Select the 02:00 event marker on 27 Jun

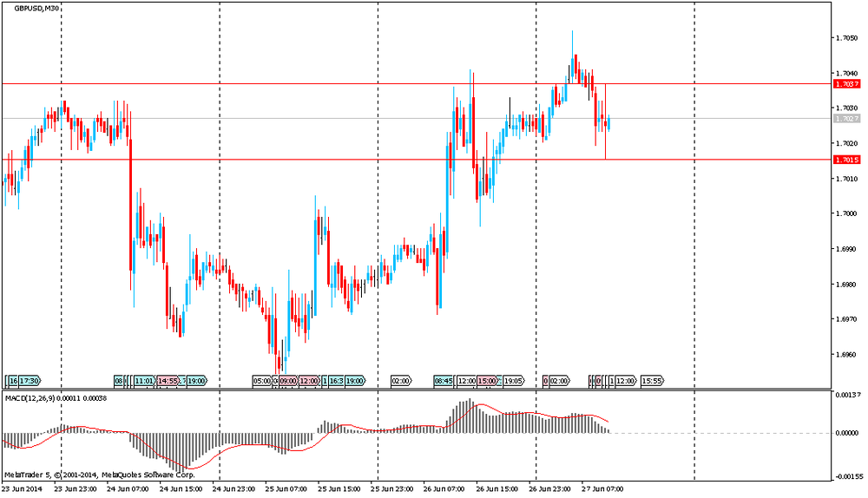click(559, 381)
